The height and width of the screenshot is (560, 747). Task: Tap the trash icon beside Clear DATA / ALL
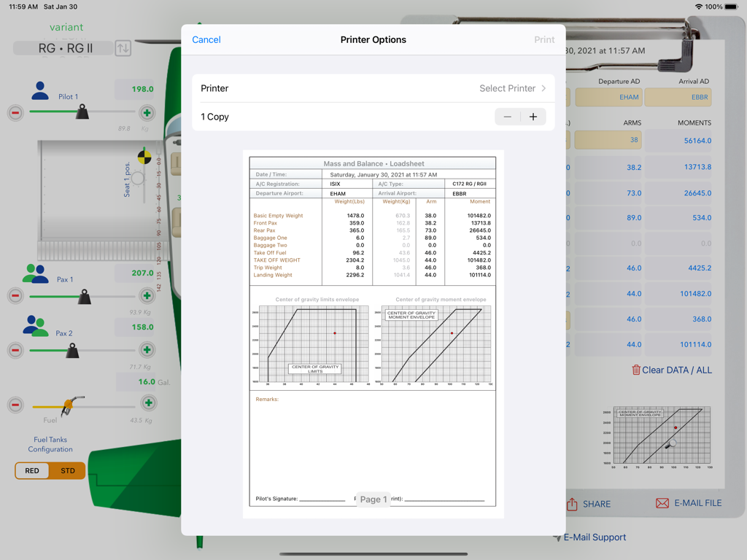637,370
